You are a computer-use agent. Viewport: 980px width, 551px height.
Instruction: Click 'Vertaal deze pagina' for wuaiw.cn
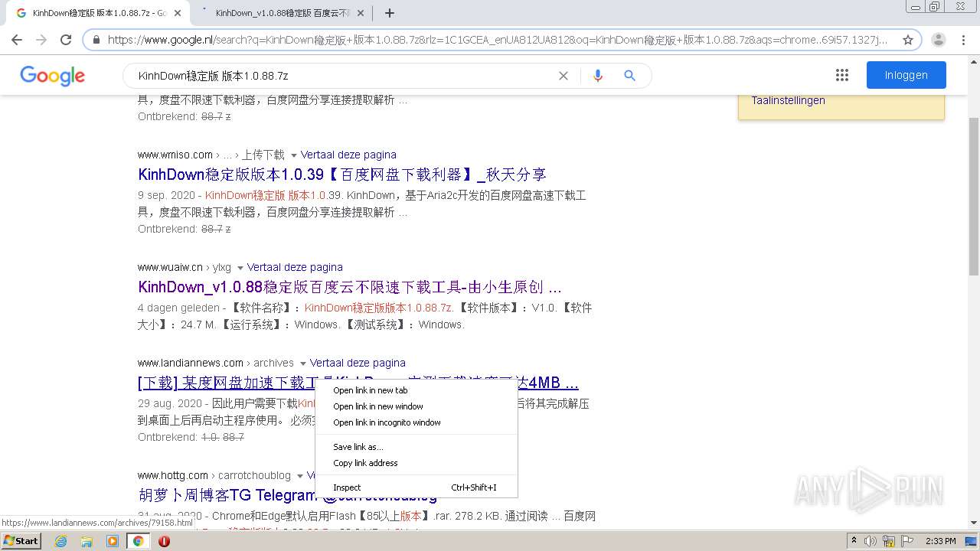point(295,267)
